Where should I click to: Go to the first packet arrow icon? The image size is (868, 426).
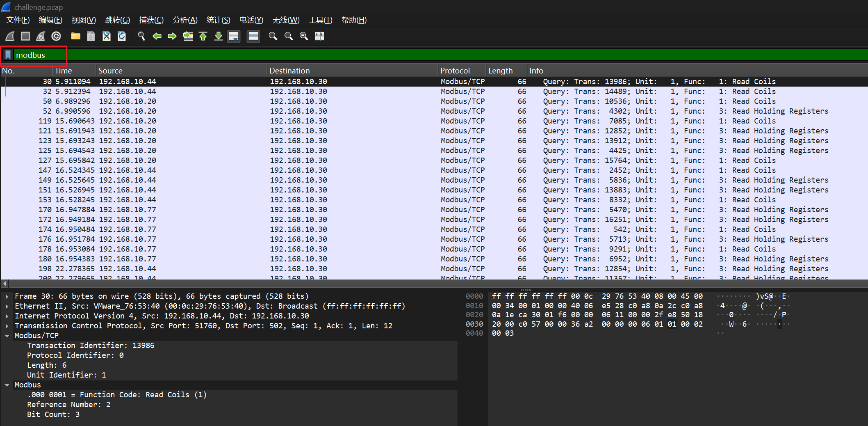(x=203, y=37)
